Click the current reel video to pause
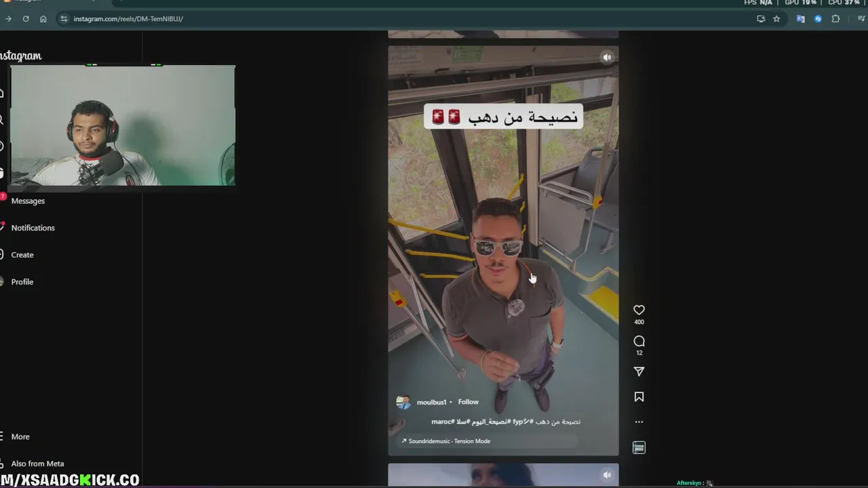868x488 pixels. click(503, 251)
